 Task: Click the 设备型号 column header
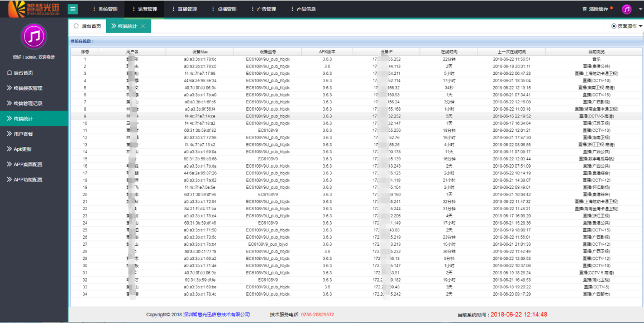tap(268, 52)
